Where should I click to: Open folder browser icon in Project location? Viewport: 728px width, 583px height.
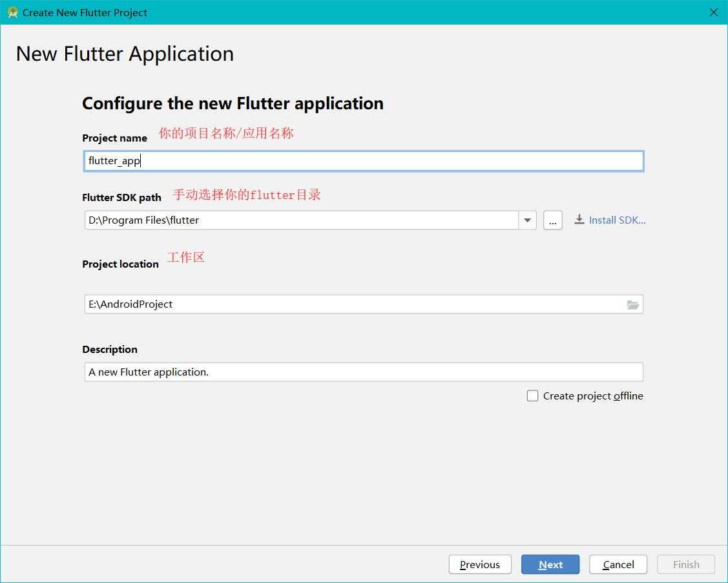tap(633, 304)
